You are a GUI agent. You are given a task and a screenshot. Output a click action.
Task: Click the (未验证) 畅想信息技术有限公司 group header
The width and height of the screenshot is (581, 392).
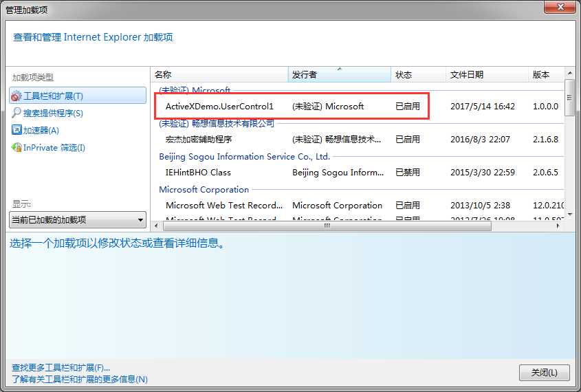point(217,123)
